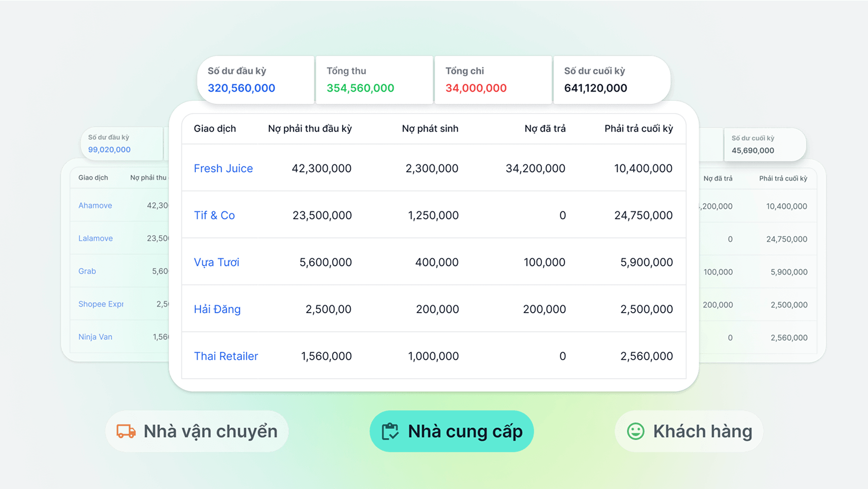Click the truck icon beside Nhà vận chuyển
This screenshot has height=489, width=868.
[x=126, y=431]
